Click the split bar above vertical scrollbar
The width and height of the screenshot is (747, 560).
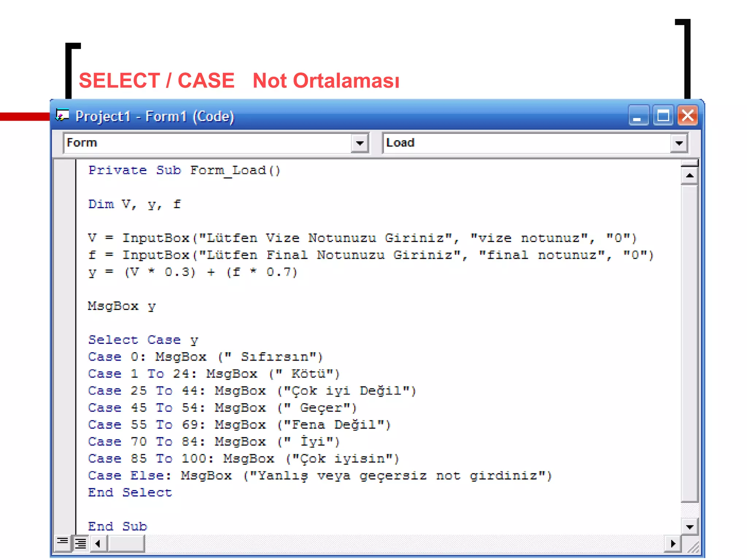(x=689, y=163)
